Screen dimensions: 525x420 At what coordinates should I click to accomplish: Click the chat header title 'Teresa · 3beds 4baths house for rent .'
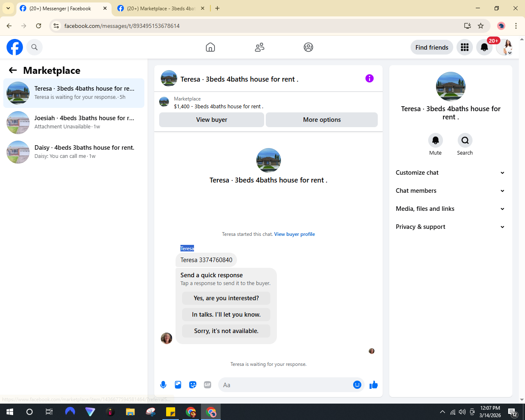tap(240, 79)
